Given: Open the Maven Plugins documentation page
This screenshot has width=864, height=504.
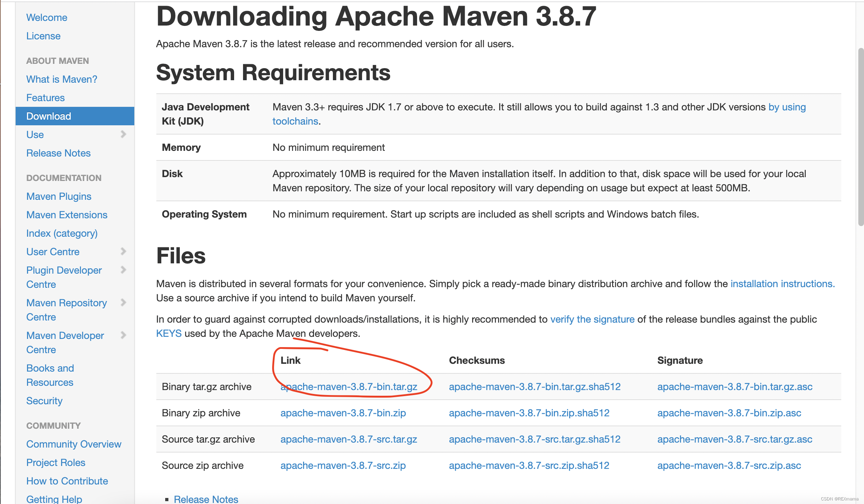Looking at the screenshot, I should 59,196.
